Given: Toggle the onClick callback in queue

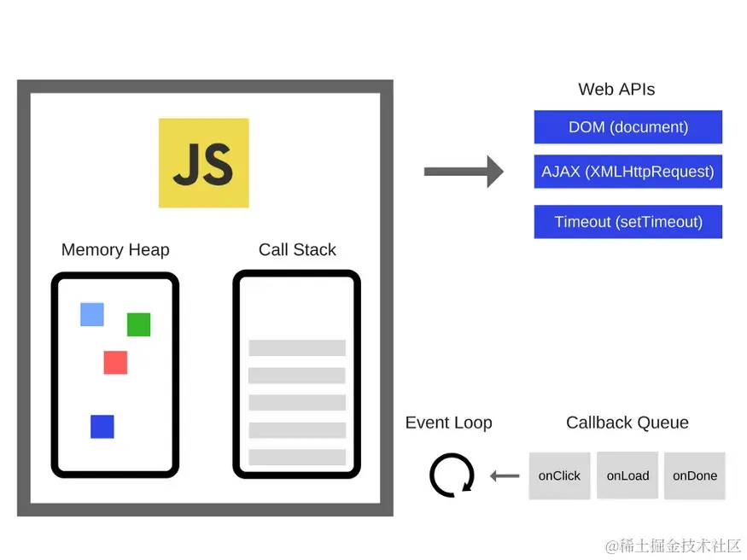Looking at the screenshot, I should (559, 475).
